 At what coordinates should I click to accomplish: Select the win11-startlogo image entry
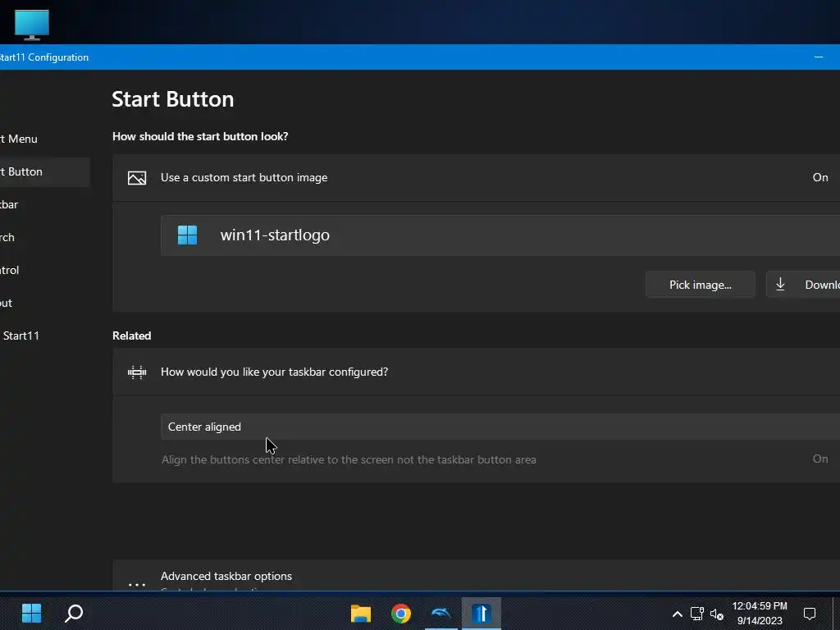[x=500, y=235]
